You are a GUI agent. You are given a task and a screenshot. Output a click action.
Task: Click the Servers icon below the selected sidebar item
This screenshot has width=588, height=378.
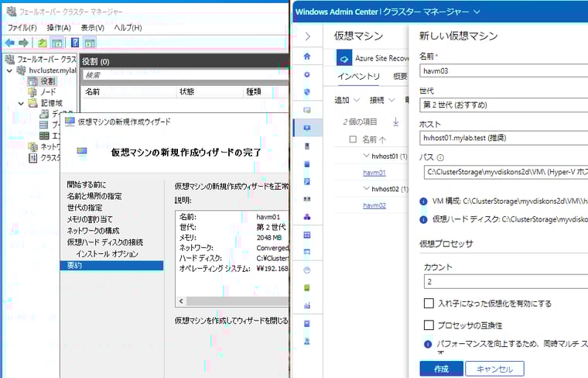click(307, 146)
